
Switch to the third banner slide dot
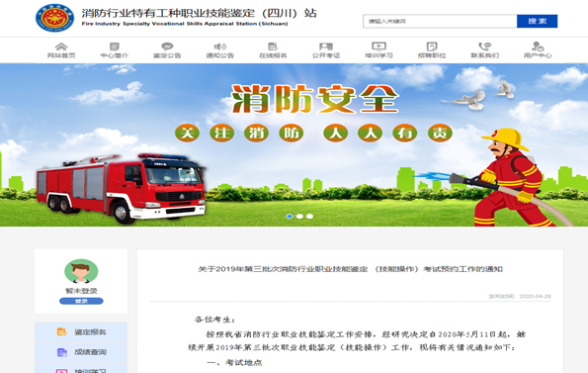pos(309,216)
